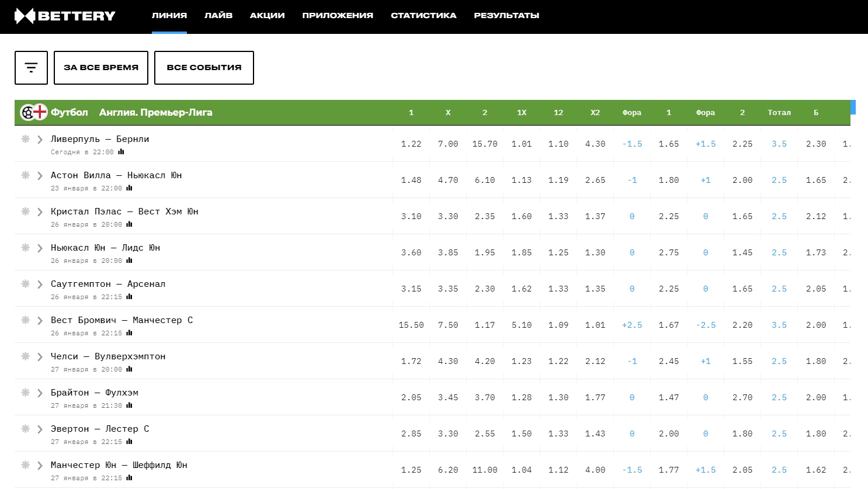The height and width of the screenshot is (489, 868).
Task: Open the СТАТИСТИКА menu item
Action: pos(423,16)
